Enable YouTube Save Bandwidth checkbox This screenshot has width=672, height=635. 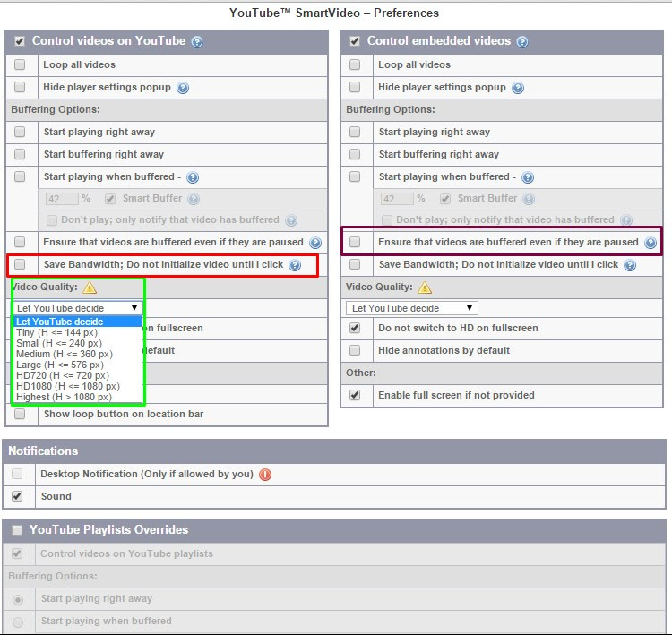point(20,264)
